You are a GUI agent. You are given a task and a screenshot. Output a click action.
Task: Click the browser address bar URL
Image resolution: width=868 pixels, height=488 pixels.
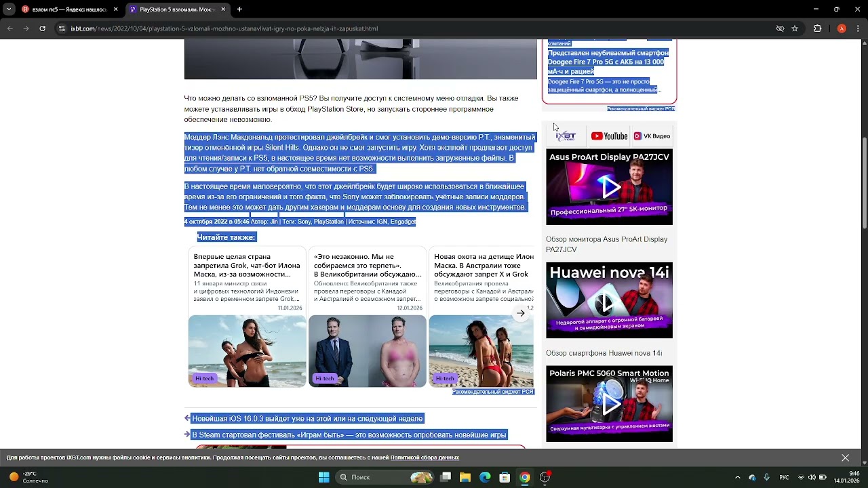coord(224,28)
